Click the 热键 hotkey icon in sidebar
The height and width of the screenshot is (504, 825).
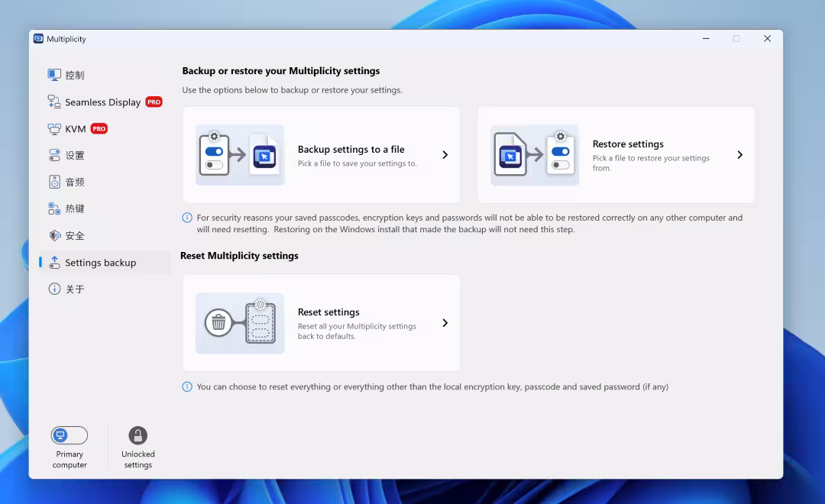click(54, 209)
